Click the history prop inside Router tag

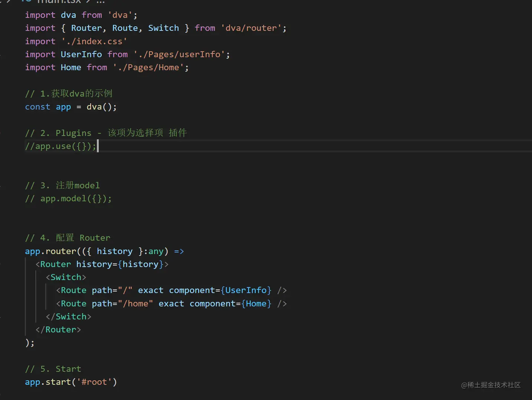95,264
